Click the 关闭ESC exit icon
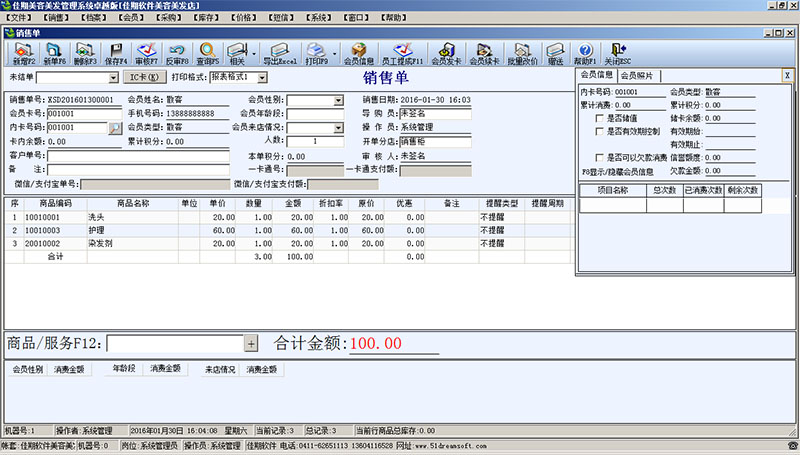 coord(617,54)
